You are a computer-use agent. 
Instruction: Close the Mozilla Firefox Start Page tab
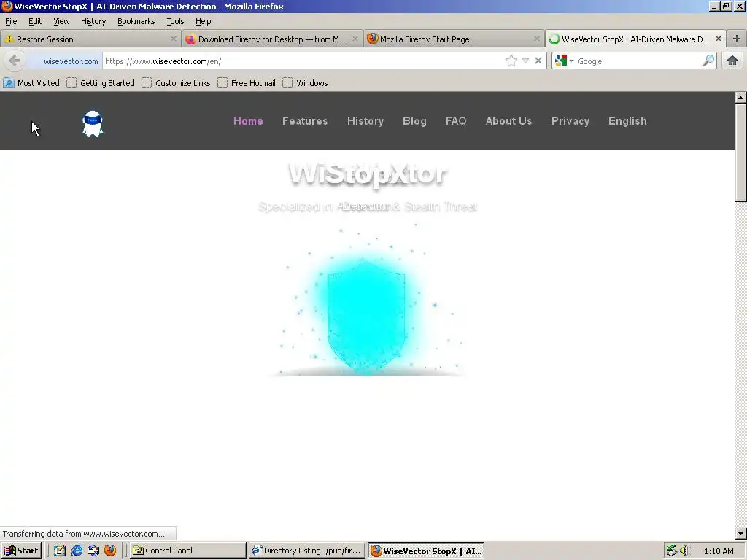point(537,39)
